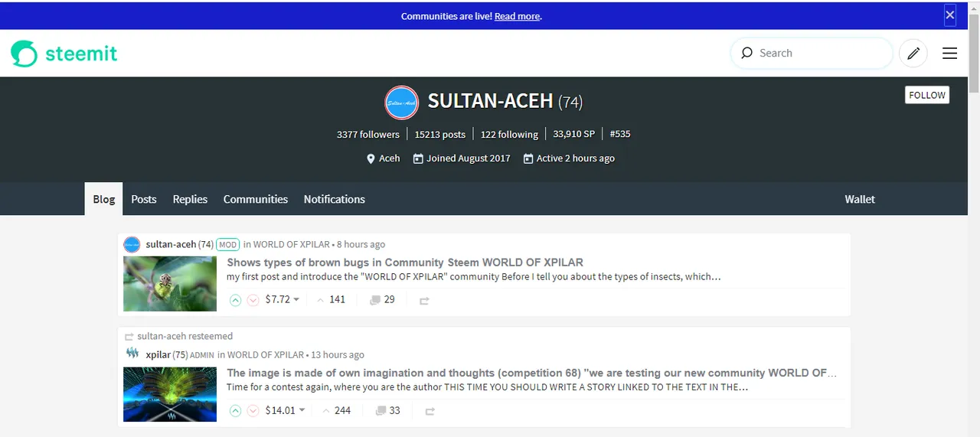Open the competition 68 post title
Screen dimensions: 980x437
pos(531,373)
